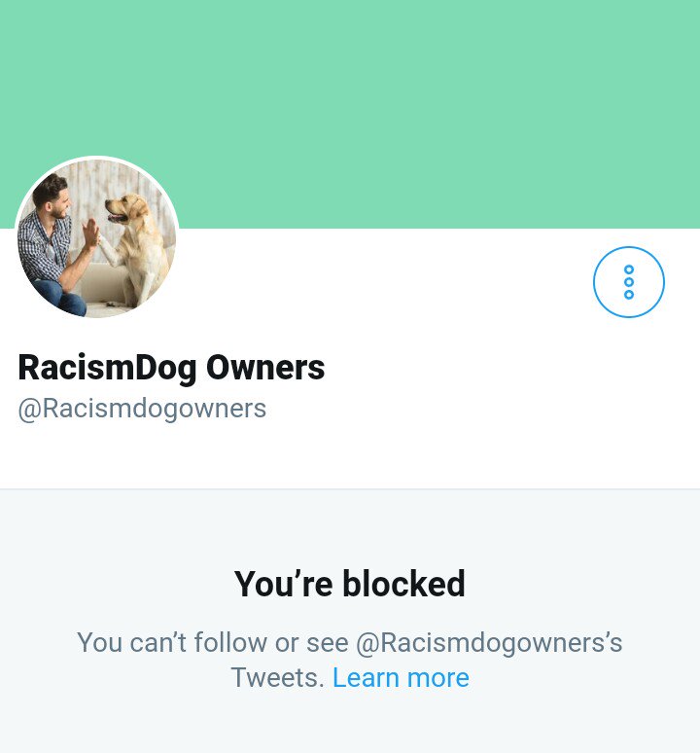Click the high-five hands in the avatar
The image size is (700, 753).
coord(93,235)
